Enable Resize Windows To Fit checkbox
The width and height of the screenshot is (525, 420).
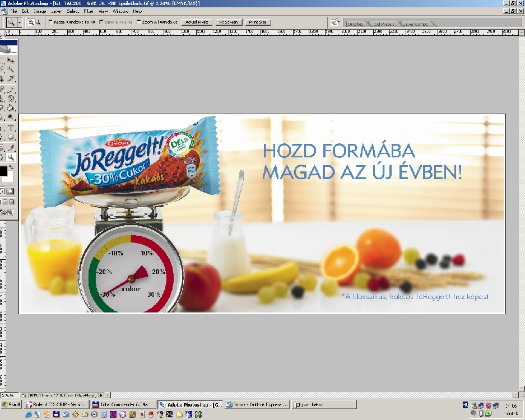pyautogui.click(x=50, y=22)
